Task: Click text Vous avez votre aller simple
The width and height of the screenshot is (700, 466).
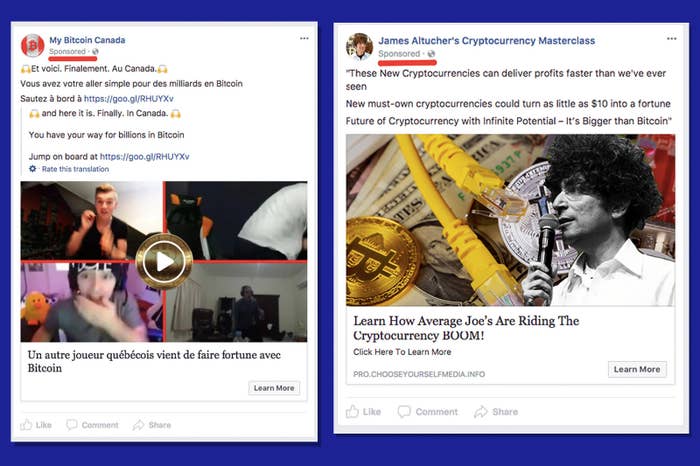Action: [131, 84]
